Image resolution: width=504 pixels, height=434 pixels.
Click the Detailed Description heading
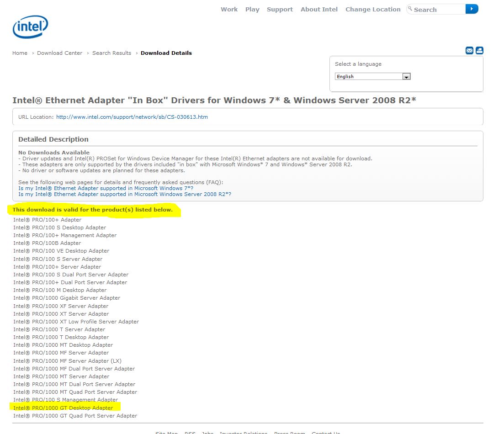53,139
